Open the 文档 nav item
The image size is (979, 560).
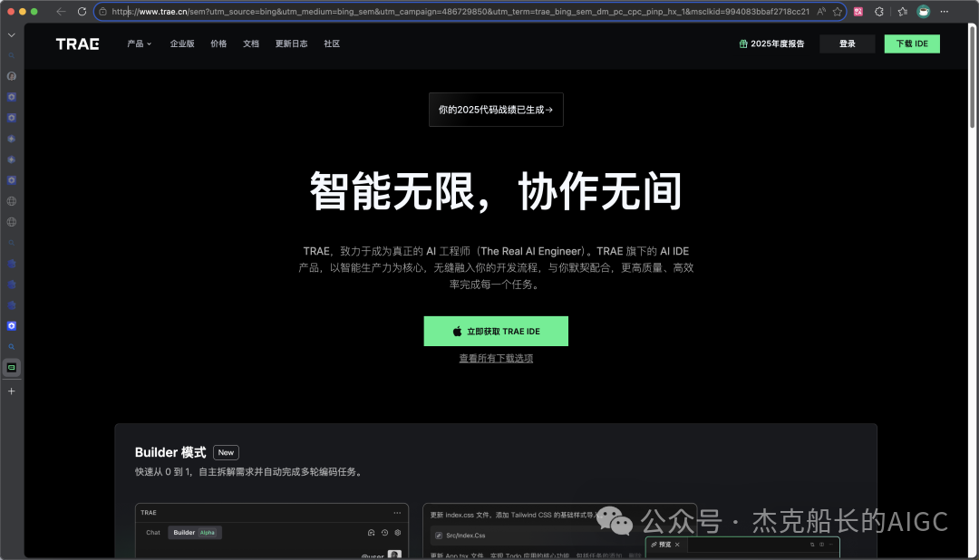(x=251, y=43)
